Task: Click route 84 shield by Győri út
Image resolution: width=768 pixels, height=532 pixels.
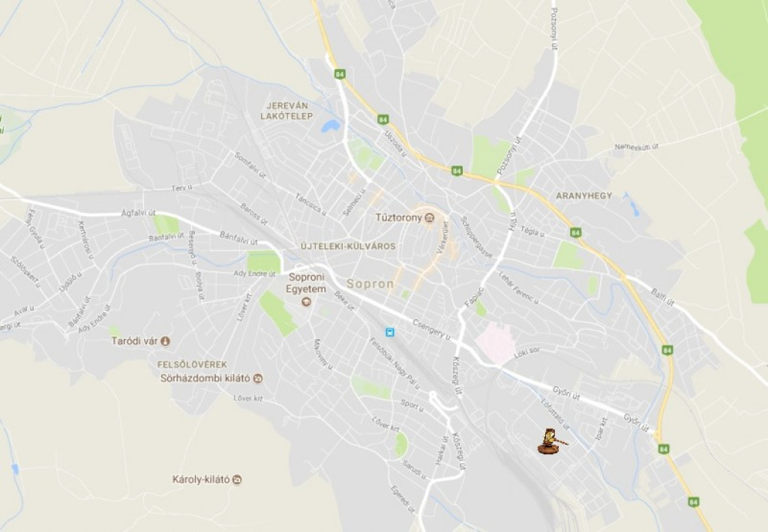Action: (663, 449)
